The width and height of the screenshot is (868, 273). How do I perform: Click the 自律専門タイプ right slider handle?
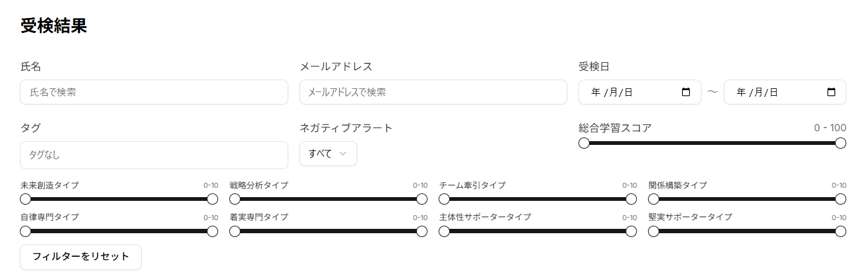tap(212, 231)
